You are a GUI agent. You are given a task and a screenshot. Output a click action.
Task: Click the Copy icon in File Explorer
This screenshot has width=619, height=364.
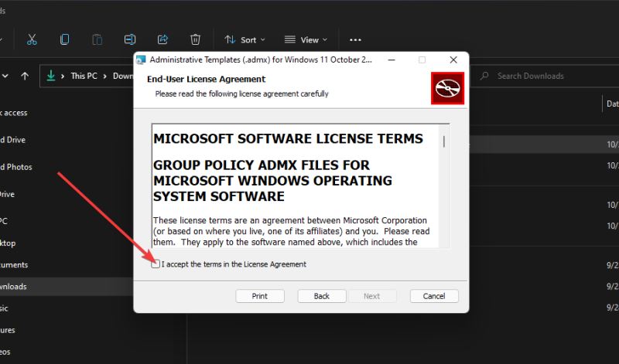click(x=65, y=40)
